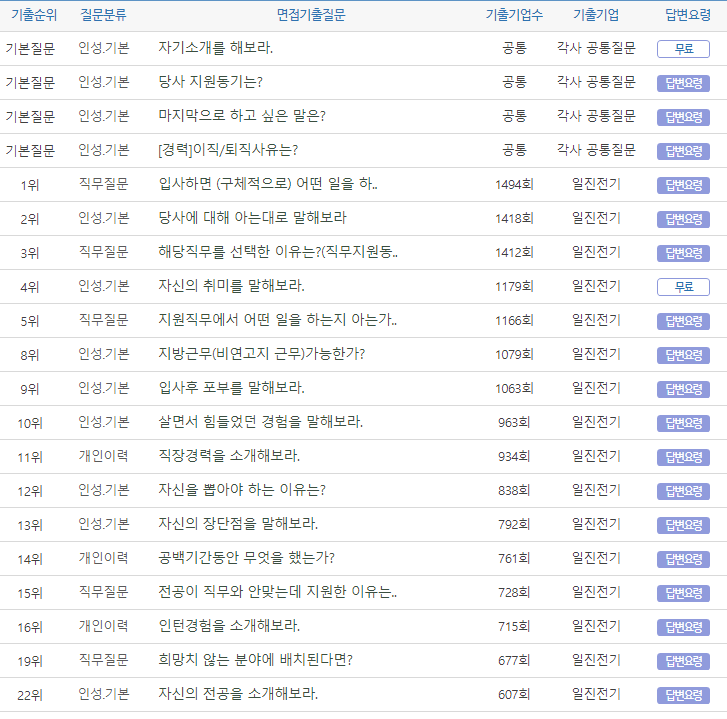This screenshot has height=719, width=727.
Task: Open the question 희망치 않는 분야에 배치된다면?
Action: coord(255,660)
